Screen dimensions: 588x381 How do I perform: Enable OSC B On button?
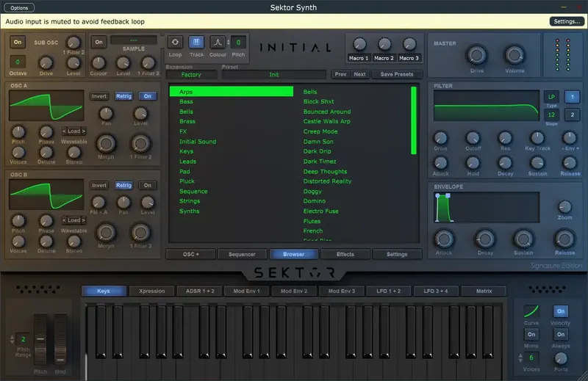point(148,186)
